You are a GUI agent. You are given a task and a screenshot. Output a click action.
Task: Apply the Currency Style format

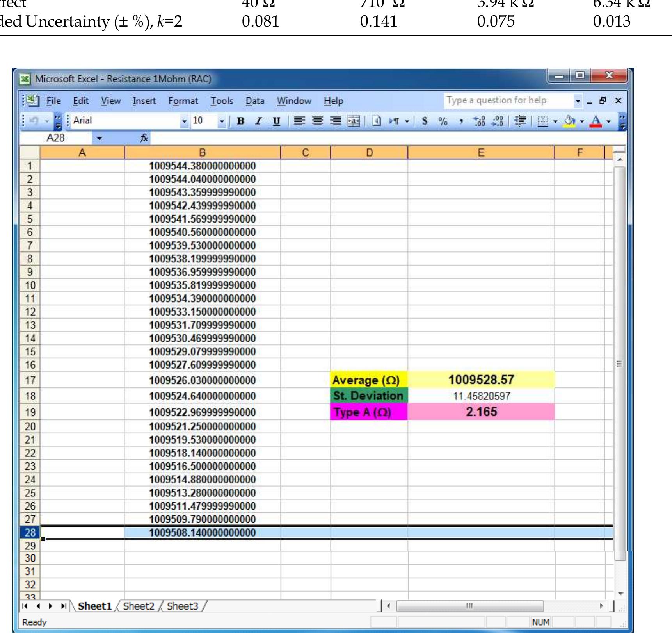[425, 121]
